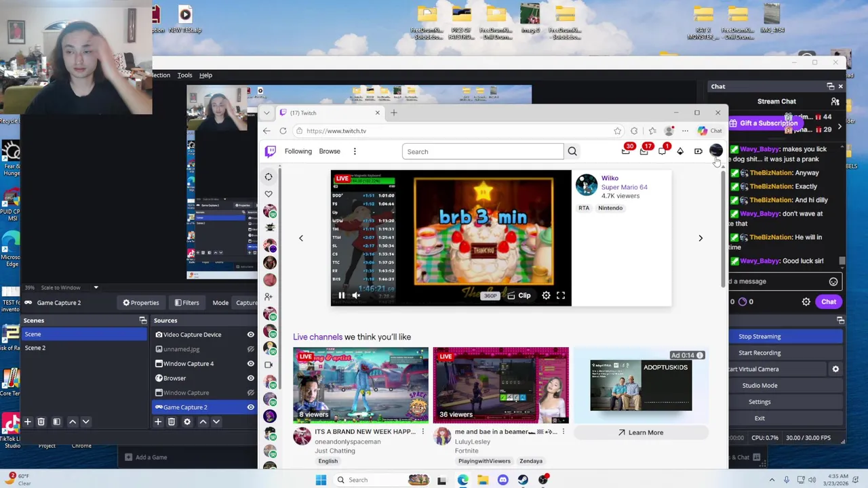
Task: Open the Capture mode dropdown
Action: click(246, 303)
